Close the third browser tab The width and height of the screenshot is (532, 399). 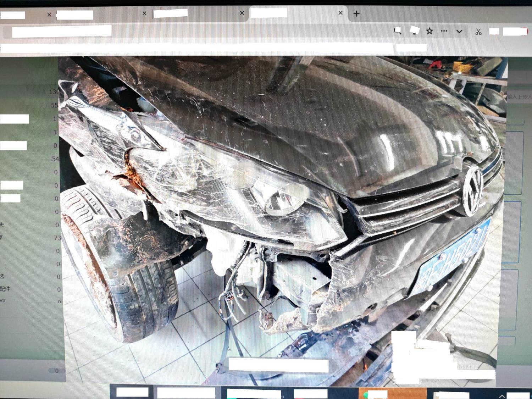[x=242, y=13]
